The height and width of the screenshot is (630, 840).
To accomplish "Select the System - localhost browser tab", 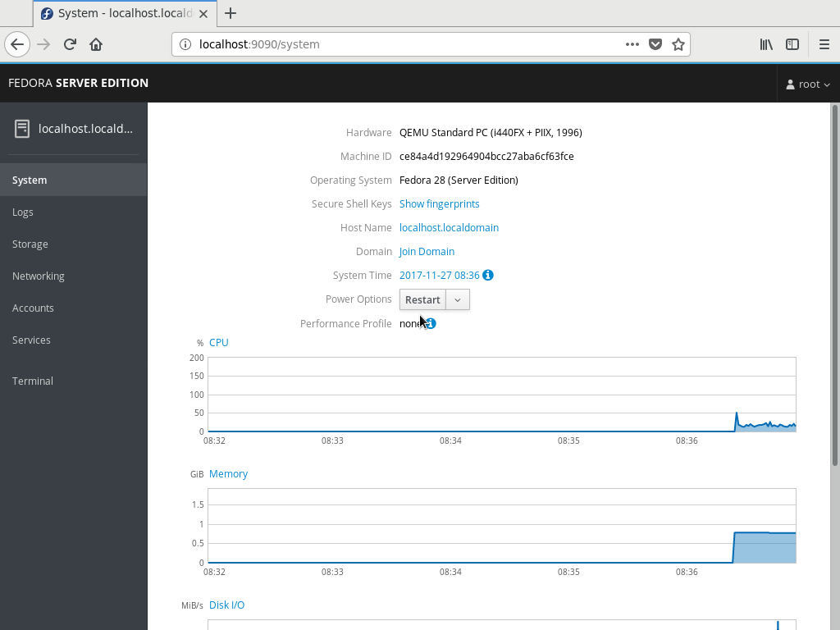I will [x=125, y=13].
